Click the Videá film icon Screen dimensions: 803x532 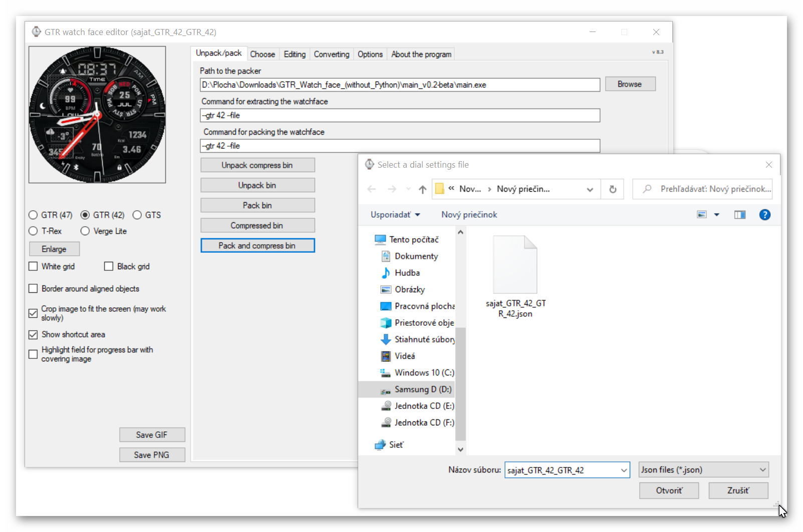(386, 356)
